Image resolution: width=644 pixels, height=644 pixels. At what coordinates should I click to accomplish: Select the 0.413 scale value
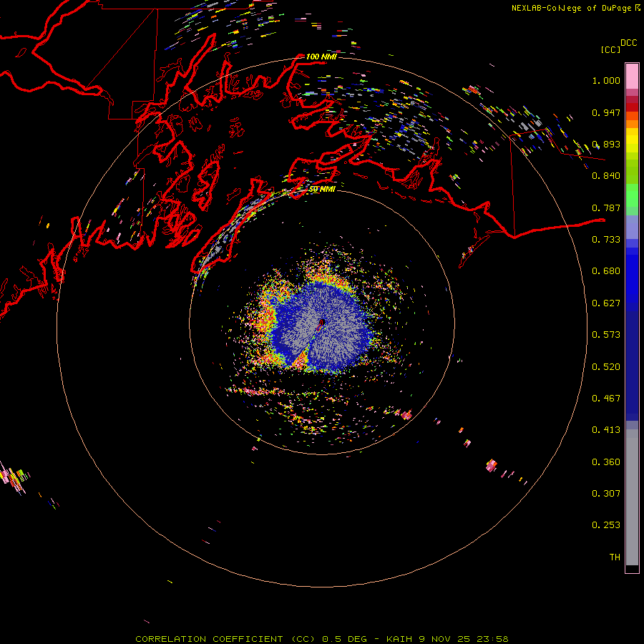pyautogui.click(x=606, y=430)
